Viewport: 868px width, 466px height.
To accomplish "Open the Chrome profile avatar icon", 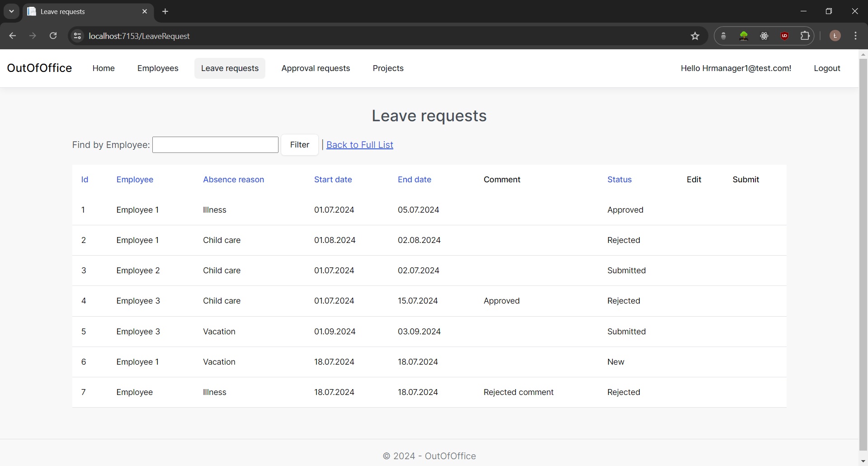I will click(x=835, y=36).
